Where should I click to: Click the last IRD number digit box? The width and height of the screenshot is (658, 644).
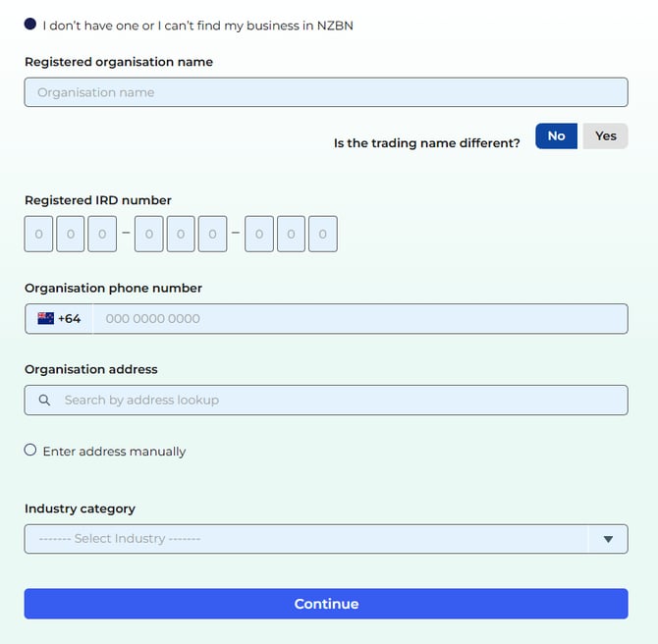322,235
